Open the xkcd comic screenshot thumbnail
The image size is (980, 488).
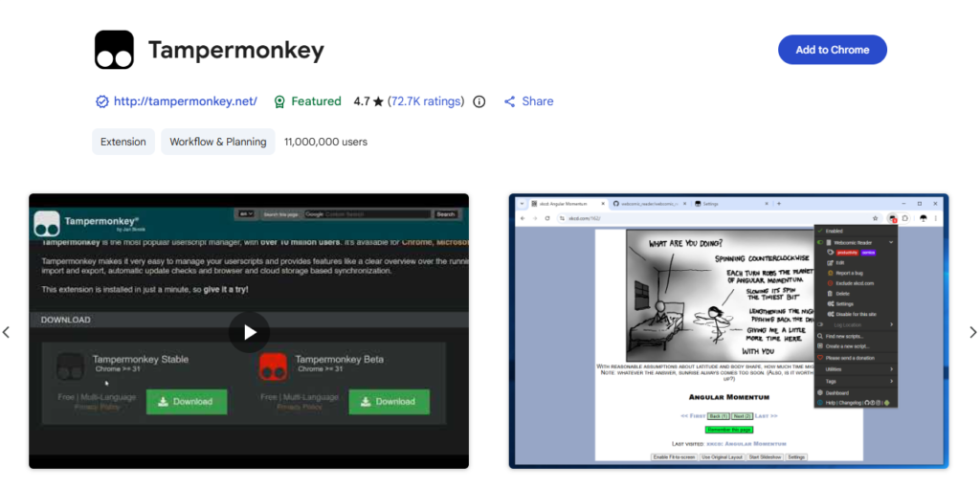coord(728,330)
